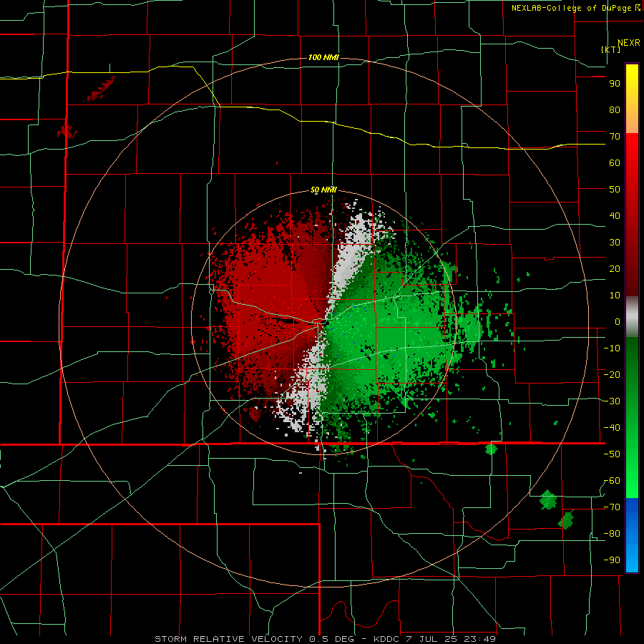Click the -10 value on the velocity scale
Viewport: 644px width, 644px height.
612,348
